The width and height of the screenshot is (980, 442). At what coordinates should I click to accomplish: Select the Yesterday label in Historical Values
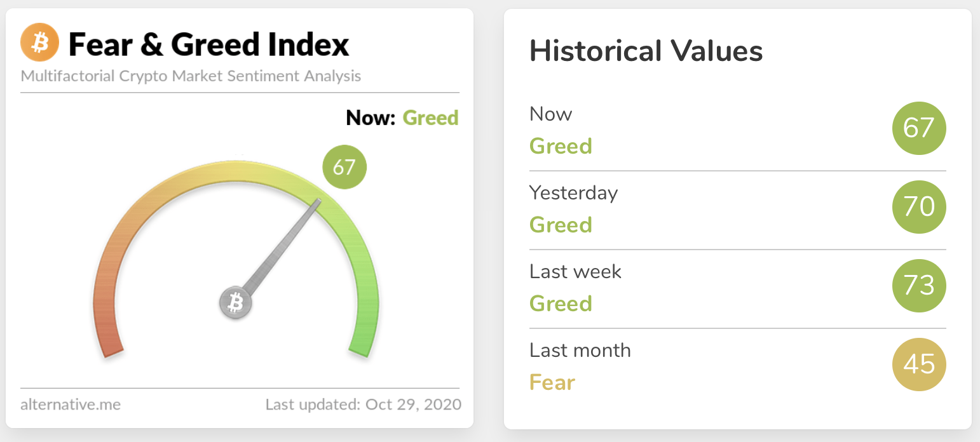[x=573, y=192]
